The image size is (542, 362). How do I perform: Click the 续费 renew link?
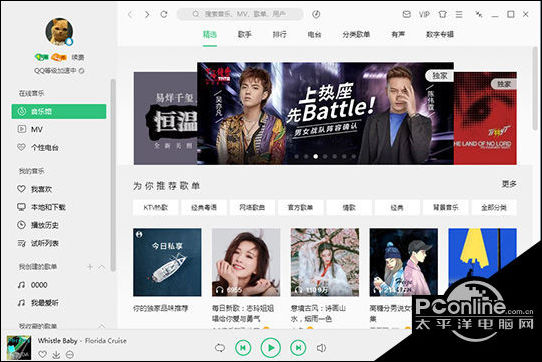[78, 57]
